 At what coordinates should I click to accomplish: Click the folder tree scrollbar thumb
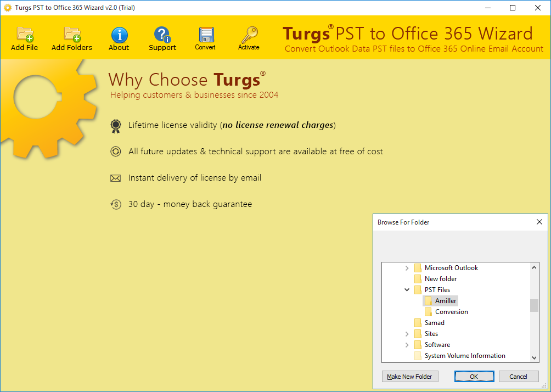coord(534,305)
